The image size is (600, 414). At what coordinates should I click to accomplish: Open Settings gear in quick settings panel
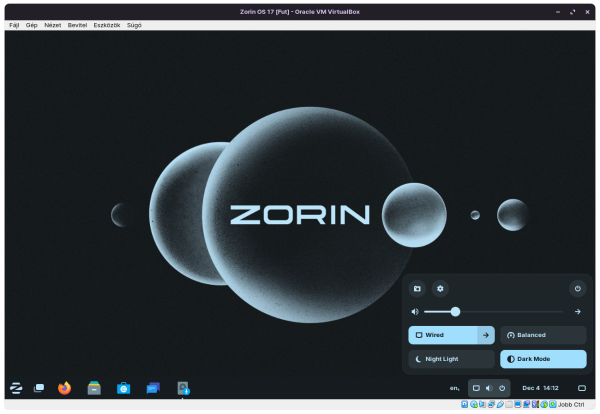[440, 288]
